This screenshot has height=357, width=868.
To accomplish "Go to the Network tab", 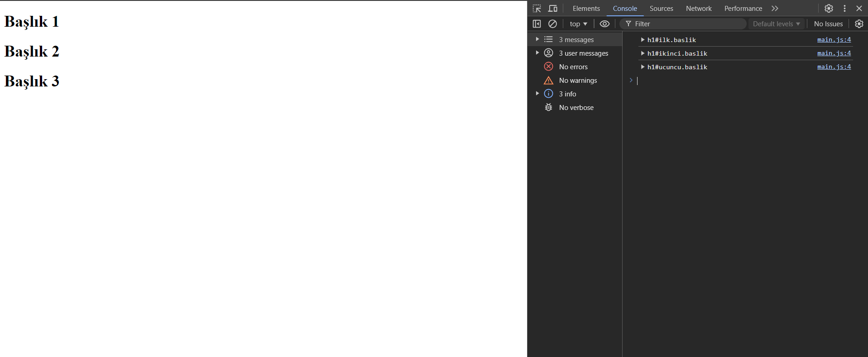I will click(699, 9).
